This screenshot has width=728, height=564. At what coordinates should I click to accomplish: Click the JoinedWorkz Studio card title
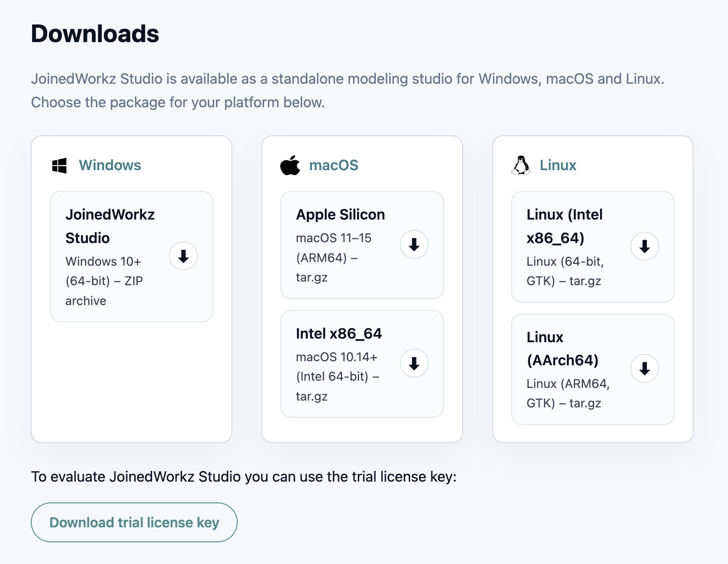(110, 226)
